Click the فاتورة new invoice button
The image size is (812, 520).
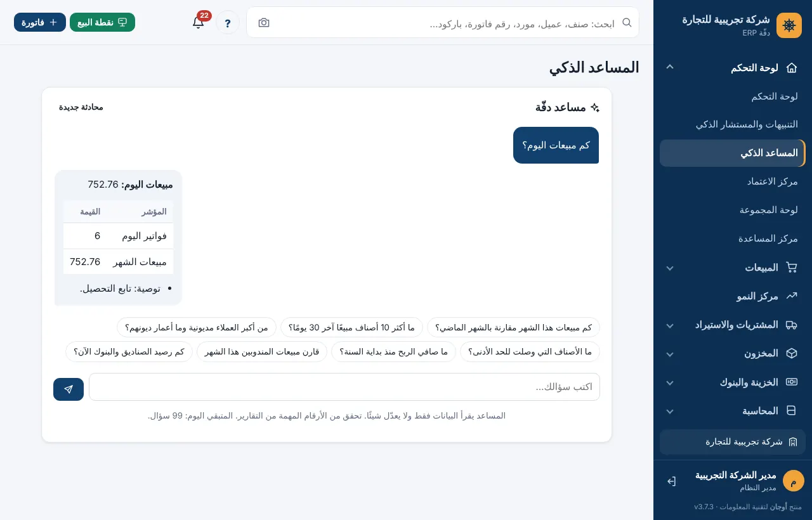40,22
